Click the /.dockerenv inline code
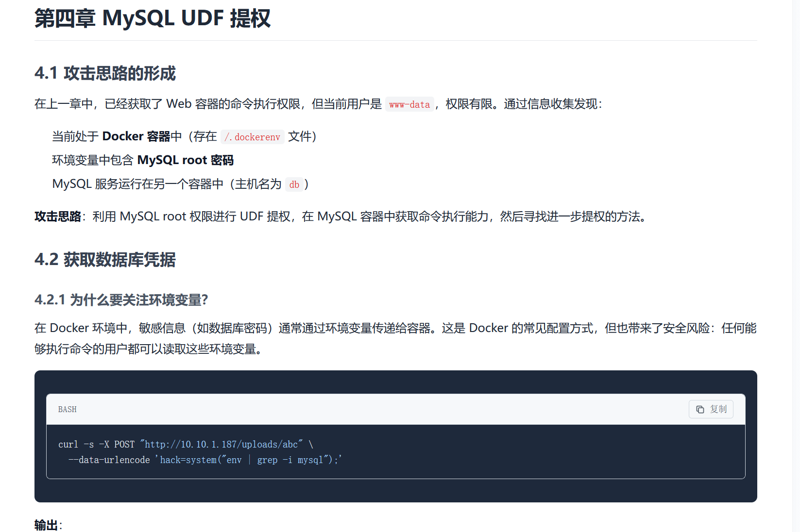The height and width of the screenshot is (532, 800). coord(252,137)
